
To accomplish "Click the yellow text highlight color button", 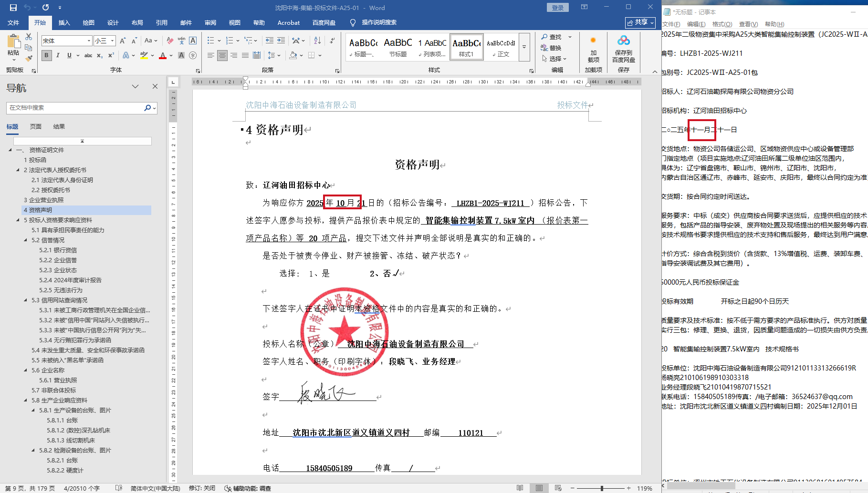I will [144, 55].
